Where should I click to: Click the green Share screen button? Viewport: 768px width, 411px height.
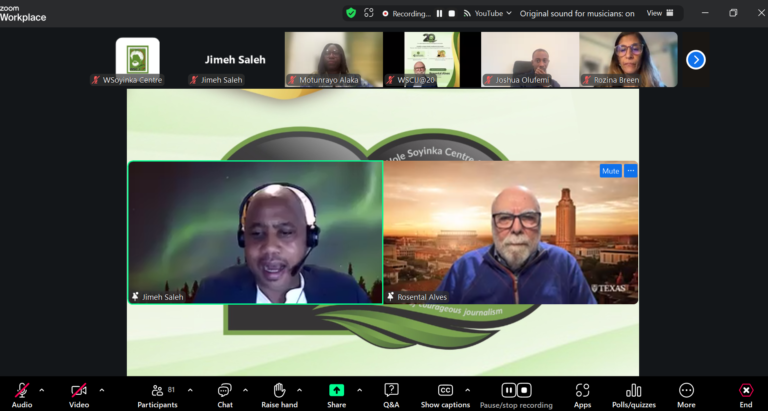point(336,390)
